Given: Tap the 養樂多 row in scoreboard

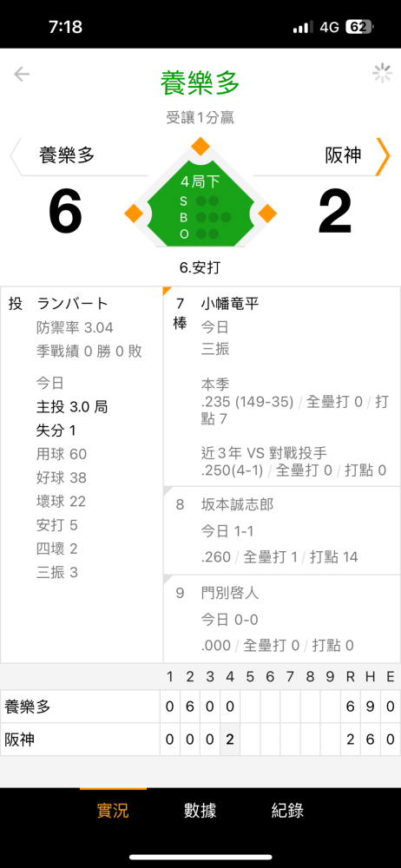Looking at the screenshot, I should point(200,707).
